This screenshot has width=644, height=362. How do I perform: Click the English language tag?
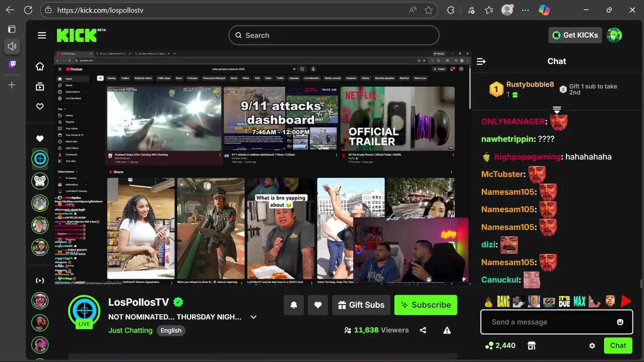pyautogui.click(x=171, y=330)
